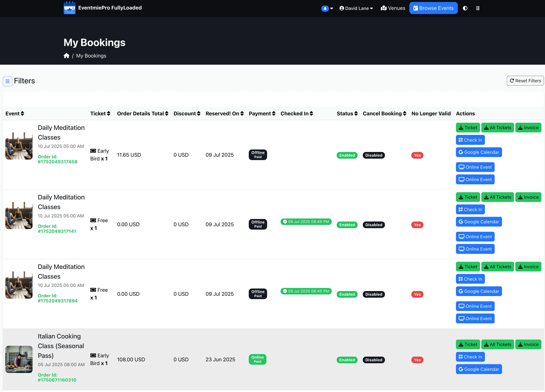
Task: Open the apps grid icon
Action: 478,8
